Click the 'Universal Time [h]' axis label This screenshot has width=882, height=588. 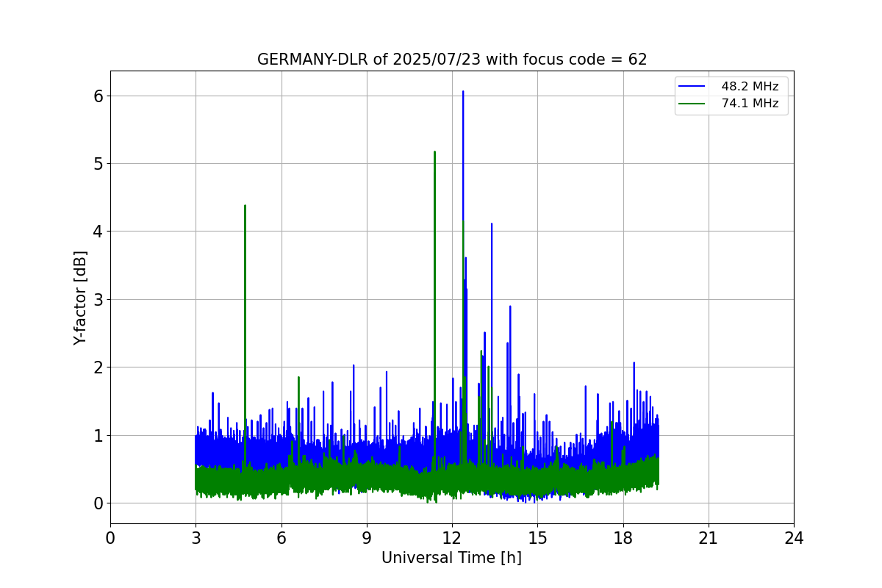click(x=451, y=558)
